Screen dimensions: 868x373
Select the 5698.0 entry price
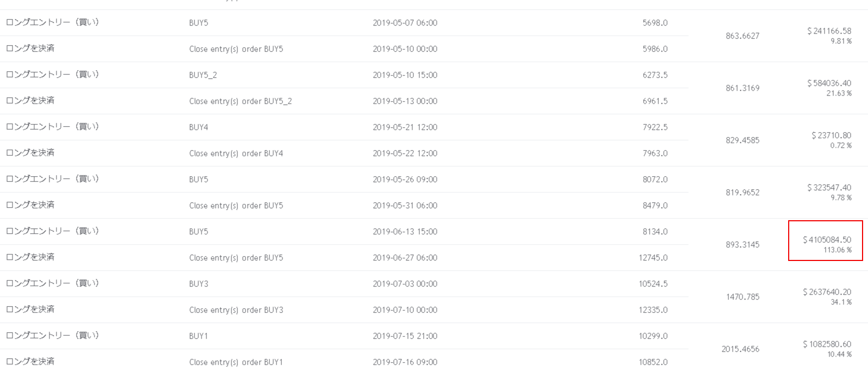click(655, 23)
